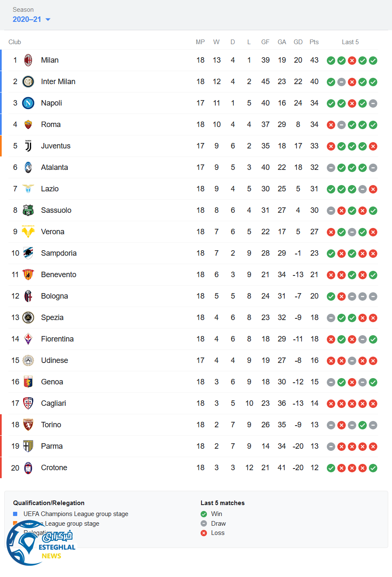Click the GD column header
Viewport: 392px width, 577px height.
coord(298,42)
